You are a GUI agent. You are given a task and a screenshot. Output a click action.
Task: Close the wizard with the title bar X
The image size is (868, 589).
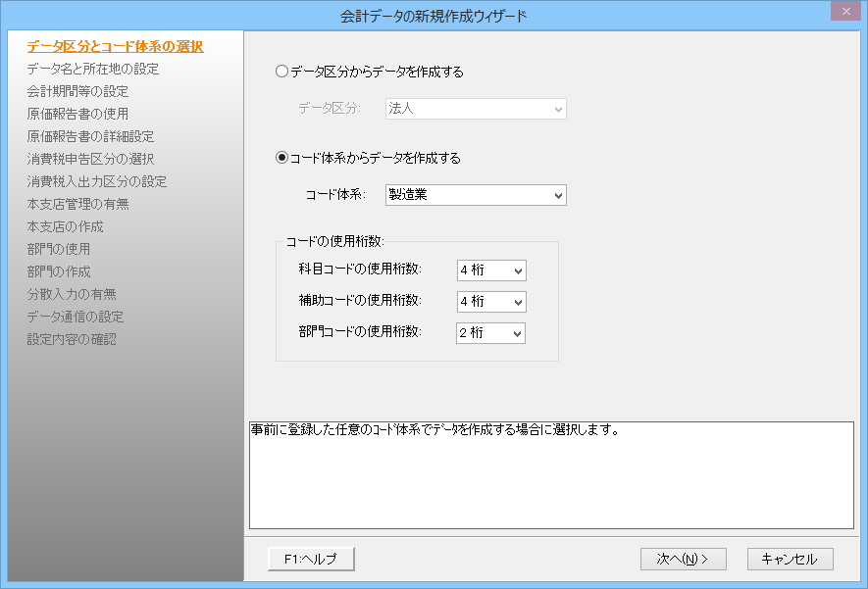pyautogui.click(x=844, y=11)
